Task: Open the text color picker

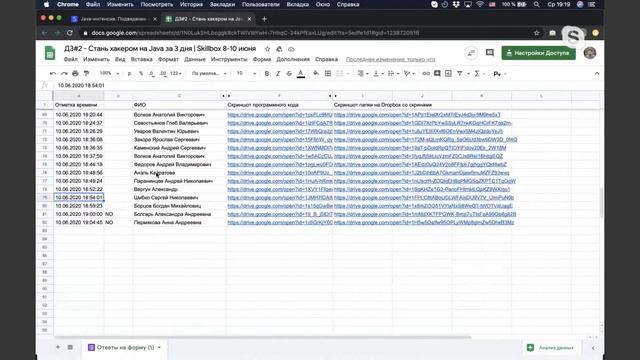Action: coord(301,73)
